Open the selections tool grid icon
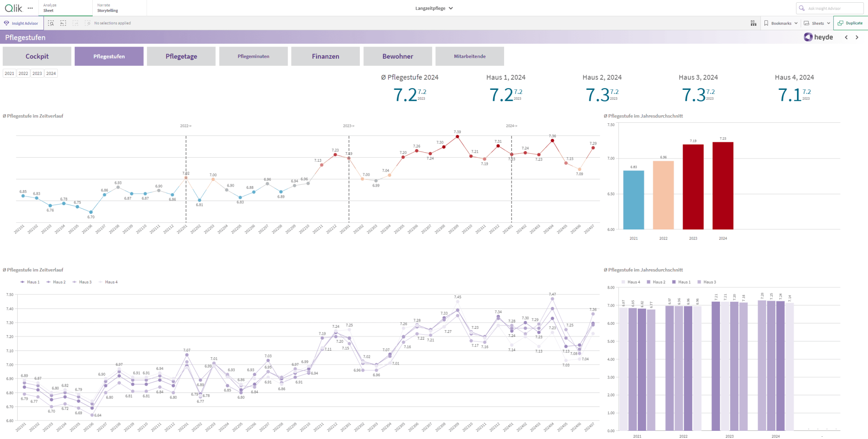 753,23
